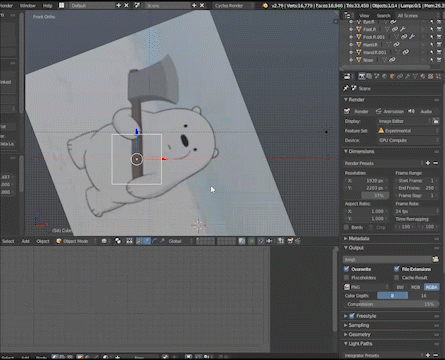Toggle the Placeholders checkbox
Viewport: 445px width, 360px height.
tap(346, 277)
